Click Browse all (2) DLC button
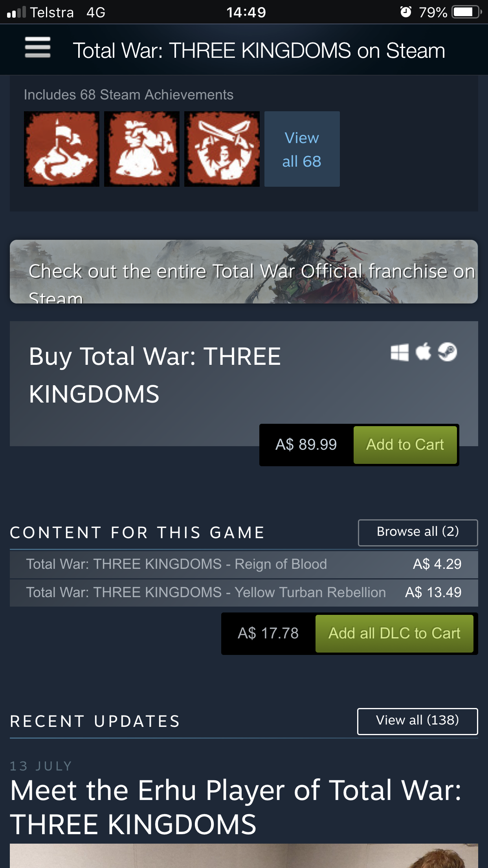This screenshot has height=868, width=488. tap(418, 532)
